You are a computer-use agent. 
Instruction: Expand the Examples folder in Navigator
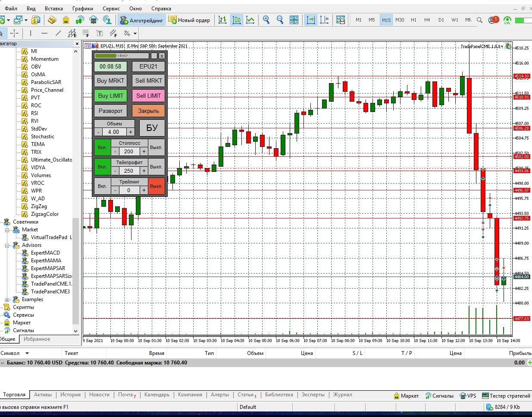click(x=7, y=299)
